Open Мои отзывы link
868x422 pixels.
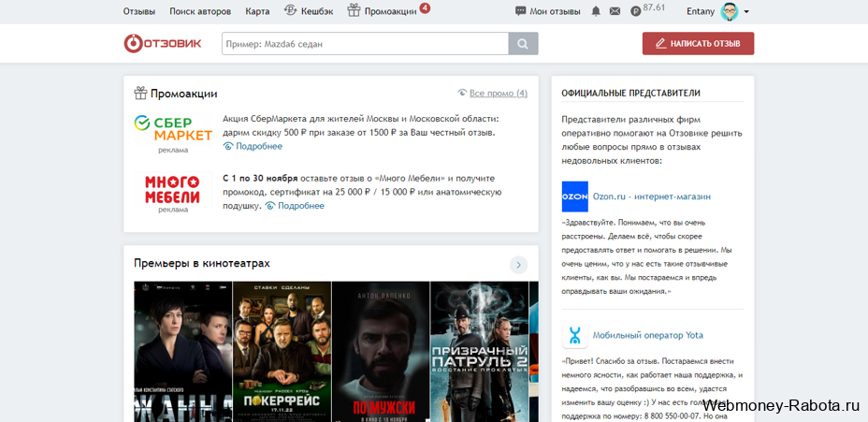coord(555,11)
